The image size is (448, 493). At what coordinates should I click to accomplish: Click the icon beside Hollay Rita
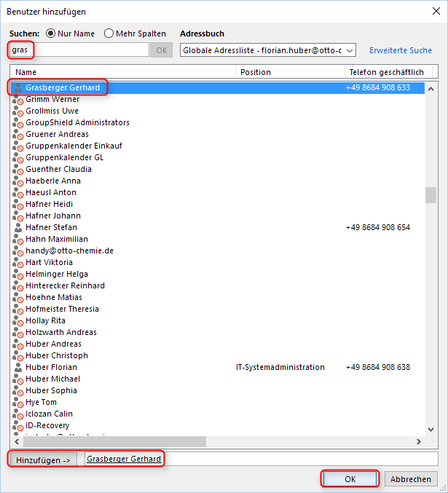click(x=18, y=320)
